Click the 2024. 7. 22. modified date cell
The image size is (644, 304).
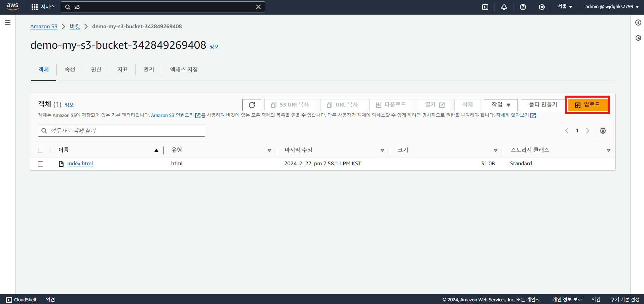tap(323, 164)
